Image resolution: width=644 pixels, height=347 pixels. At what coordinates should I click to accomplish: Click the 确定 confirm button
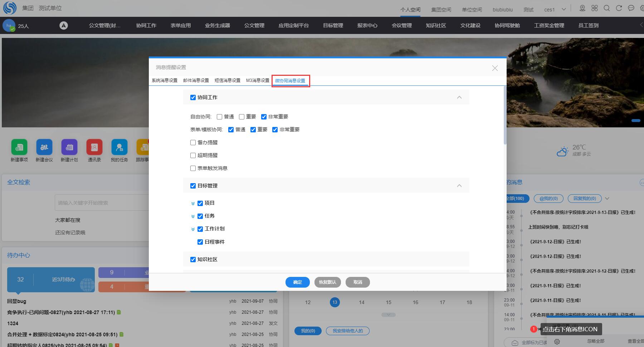pos(297,282)
